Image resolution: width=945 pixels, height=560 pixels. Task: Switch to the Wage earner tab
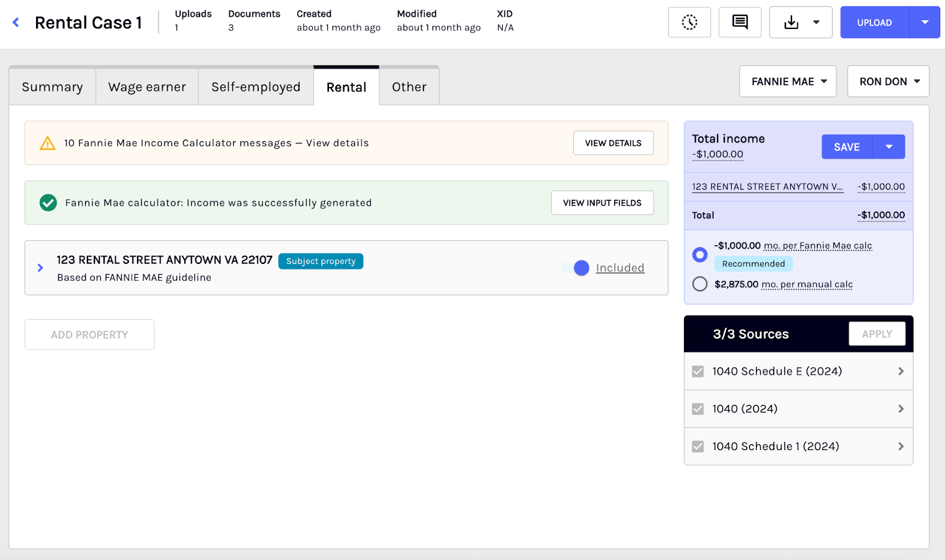tap(147, 87)
